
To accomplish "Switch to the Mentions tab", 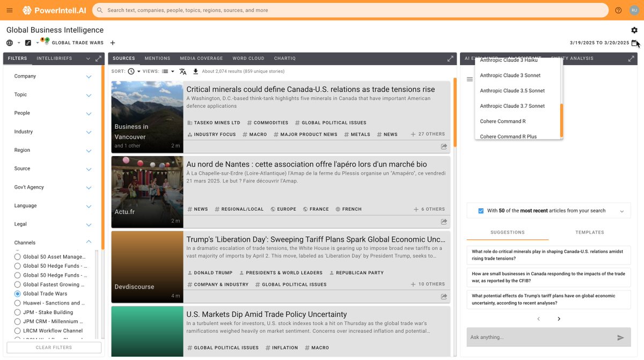I will point(157,58).
